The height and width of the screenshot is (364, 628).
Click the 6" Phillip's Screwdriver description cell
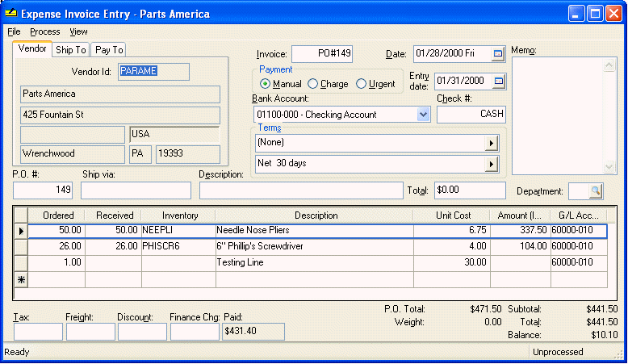314,247
